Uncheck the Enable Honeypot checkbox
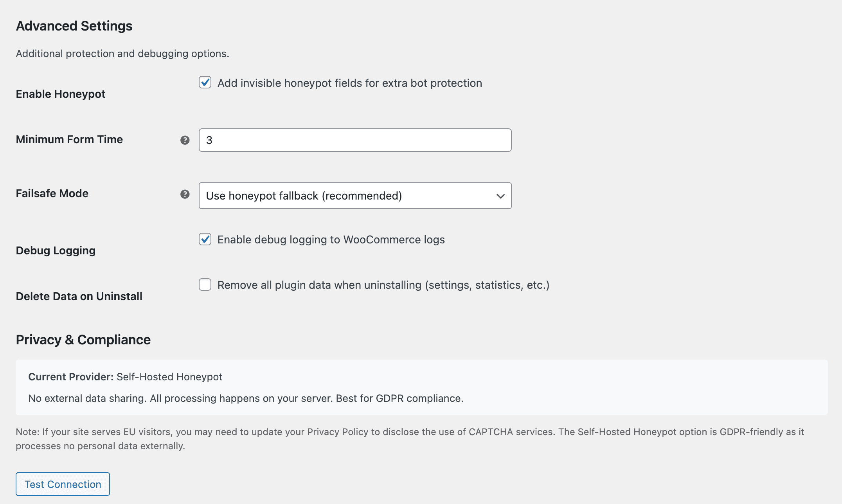Viewport: 842px width, 504px height. point(205,83)
